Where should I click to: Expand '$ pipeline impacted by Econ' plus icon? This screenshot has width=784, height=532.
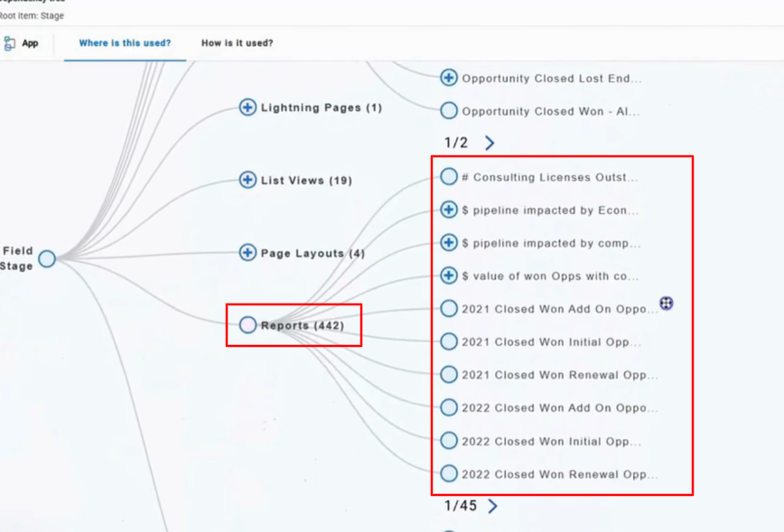[x=449, y=210]
